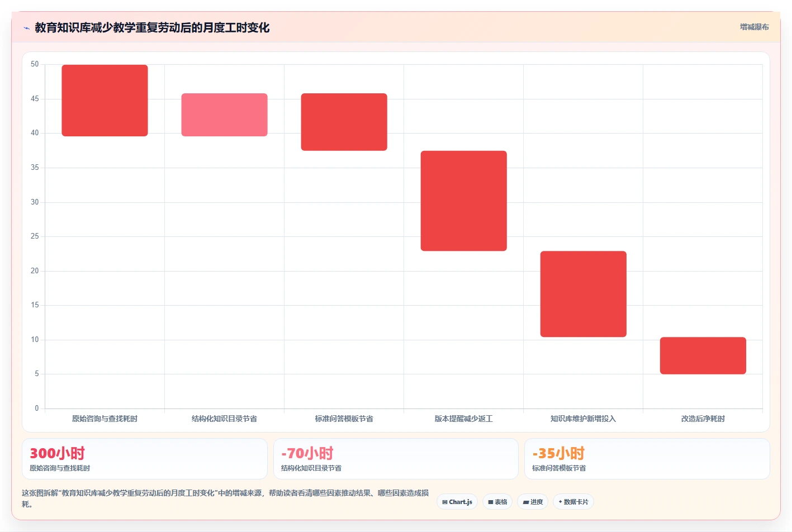
Task: Select the 表格 tag chip
Action: 497,502
